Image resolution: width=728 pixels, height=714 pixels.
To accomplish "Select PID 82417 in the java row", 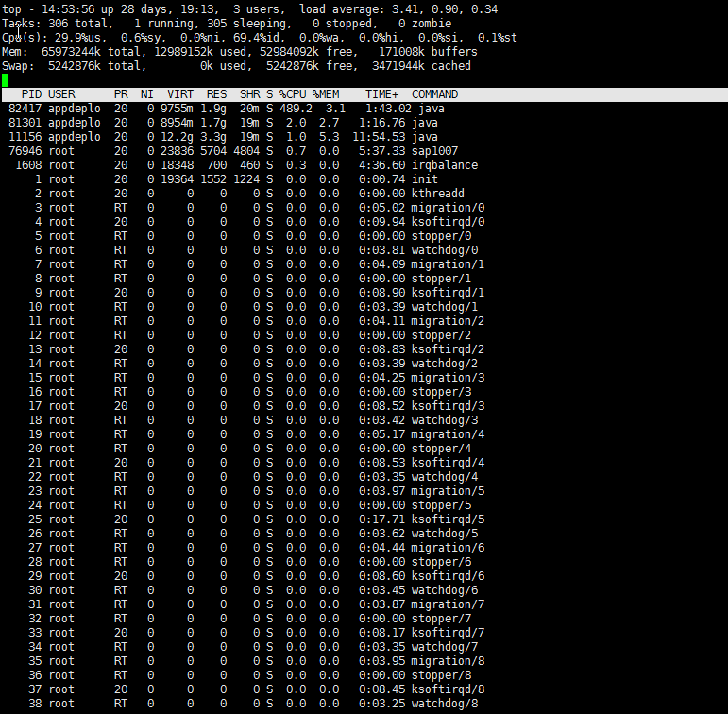I will tap(25, 109).
